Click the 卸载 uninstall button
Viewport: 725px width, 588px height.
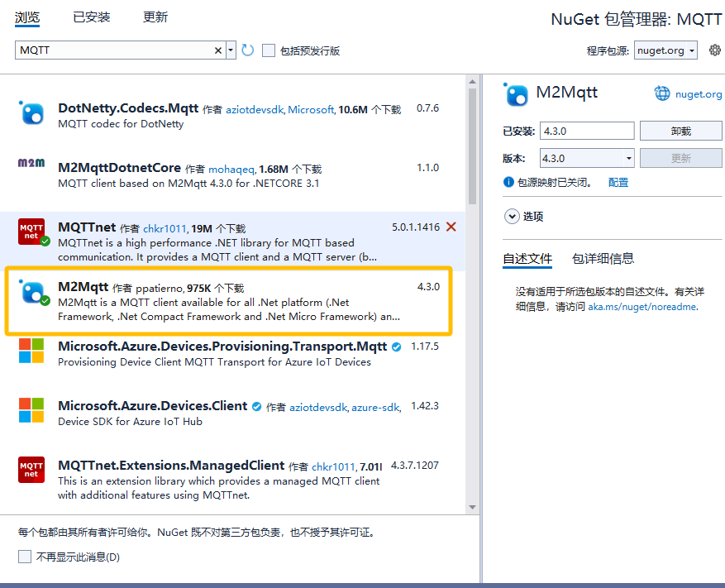pyautogui.click(x=680, y=131)
